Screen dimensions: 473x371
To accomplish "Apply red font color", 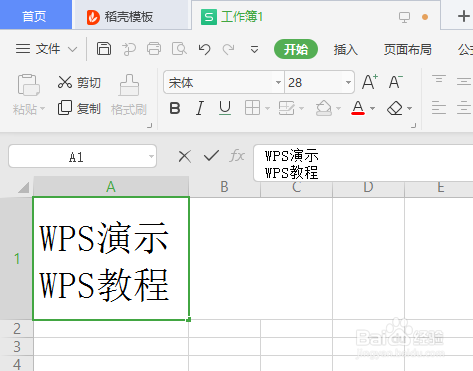I will click(x=358, y=108).
